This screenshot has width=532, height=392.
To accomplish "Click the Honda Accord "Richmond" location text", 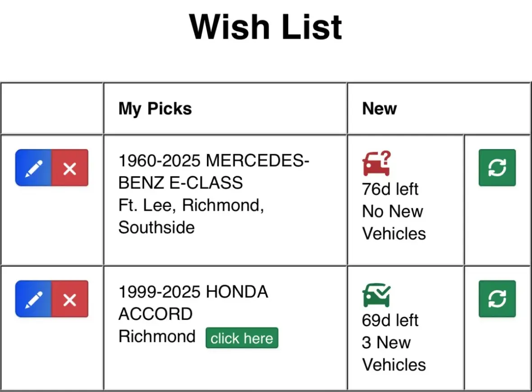I will (157, 337).
